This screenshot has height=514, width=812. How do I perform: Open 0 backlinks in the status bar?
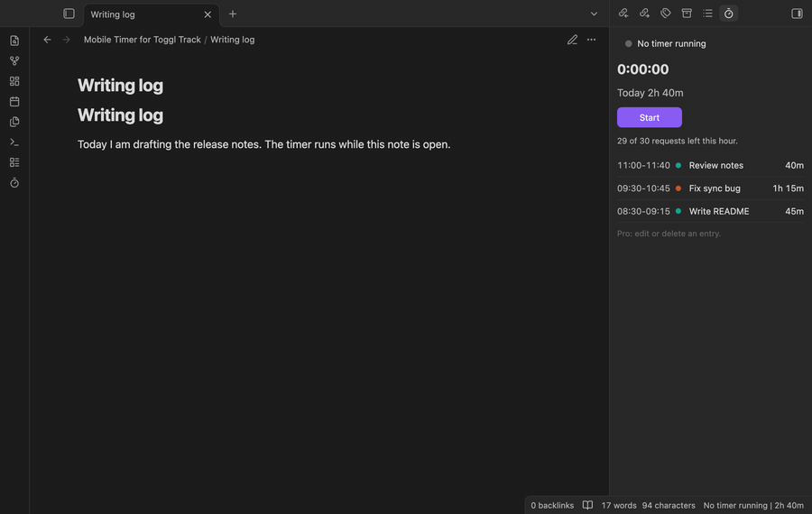click(552, 505)
